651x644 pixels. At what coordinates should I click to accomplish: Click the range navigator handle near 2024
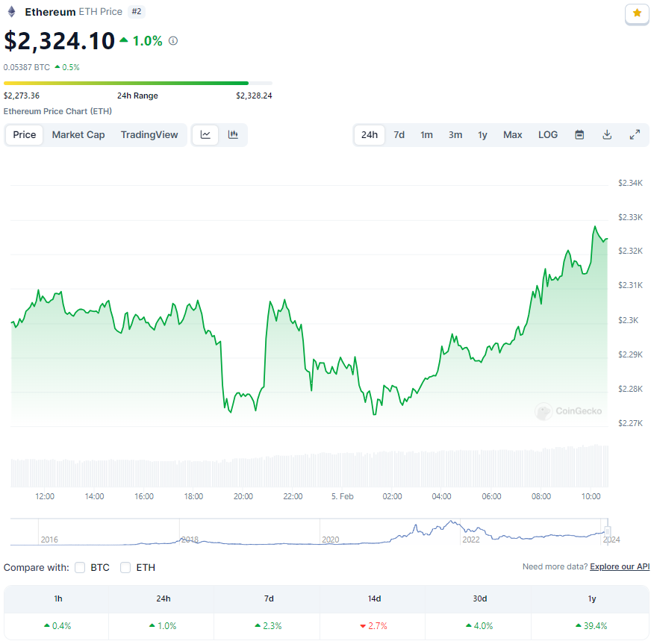point(608,531)
